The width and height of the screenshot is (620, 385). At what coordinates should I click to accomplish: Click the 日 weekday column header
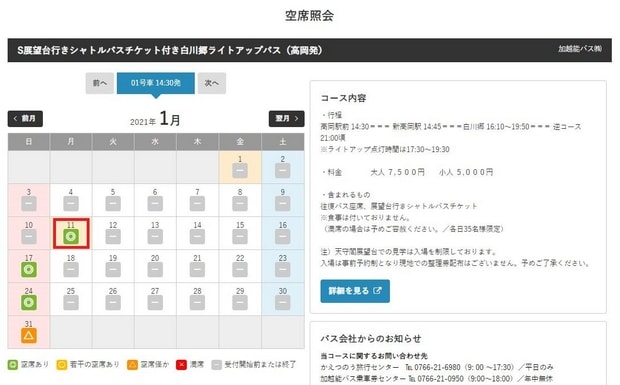tap(28, 142)
